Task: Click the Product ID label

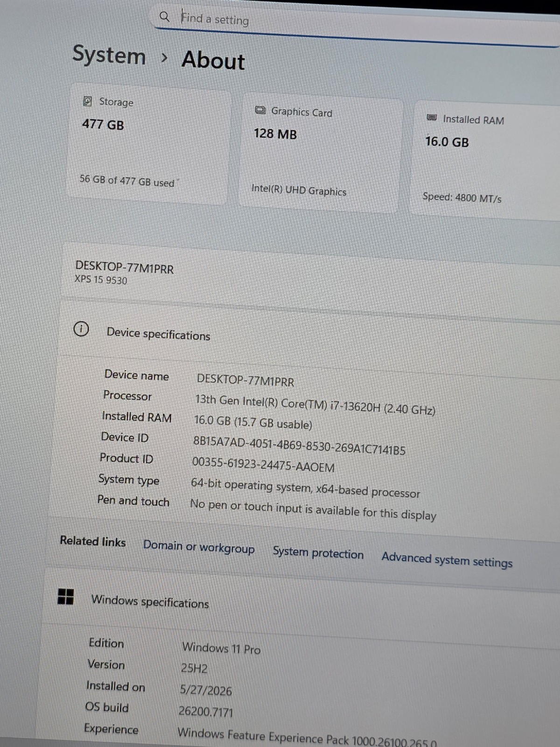Action: [x=126, y=458]
